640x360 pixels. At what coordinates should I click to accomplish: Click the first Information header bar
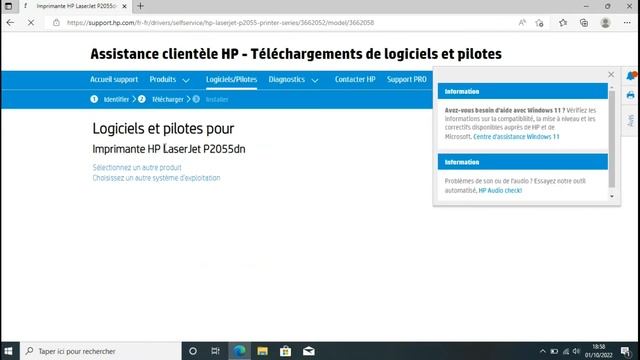pyautogui.click(x=522, y=91)
